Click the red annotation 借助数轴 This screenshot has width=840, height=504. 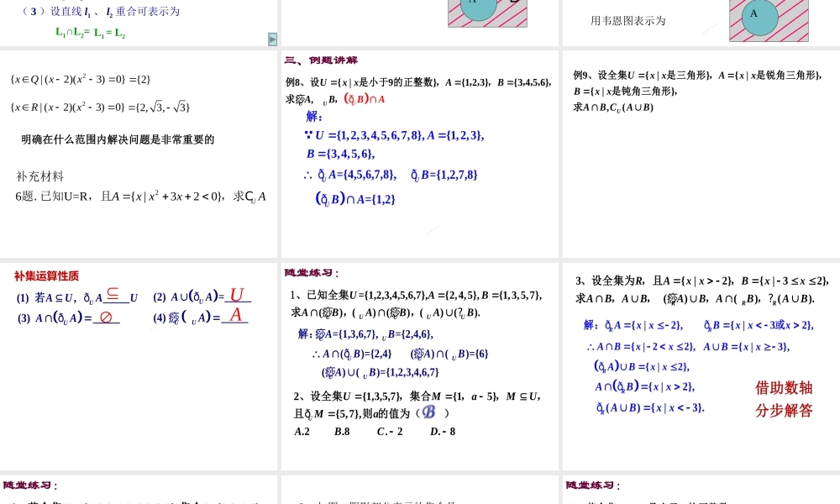tap(783, 388)
